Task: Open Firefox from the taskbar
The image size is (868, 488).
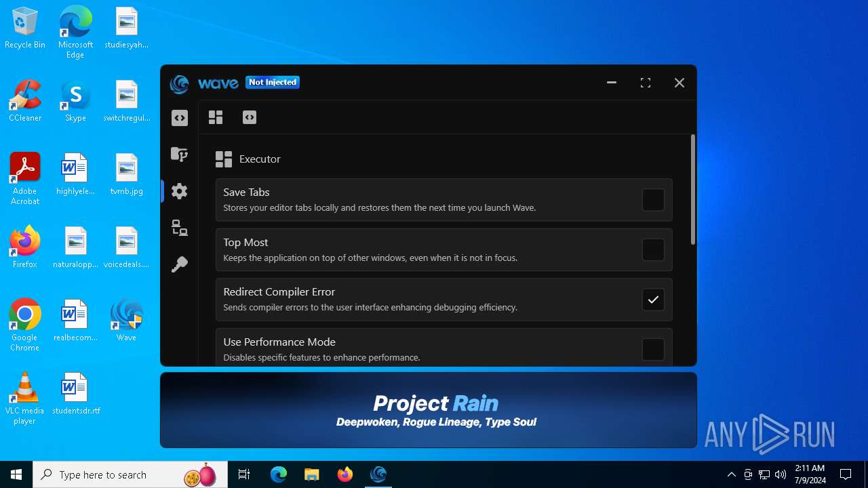Action: (x=345, y=474)
